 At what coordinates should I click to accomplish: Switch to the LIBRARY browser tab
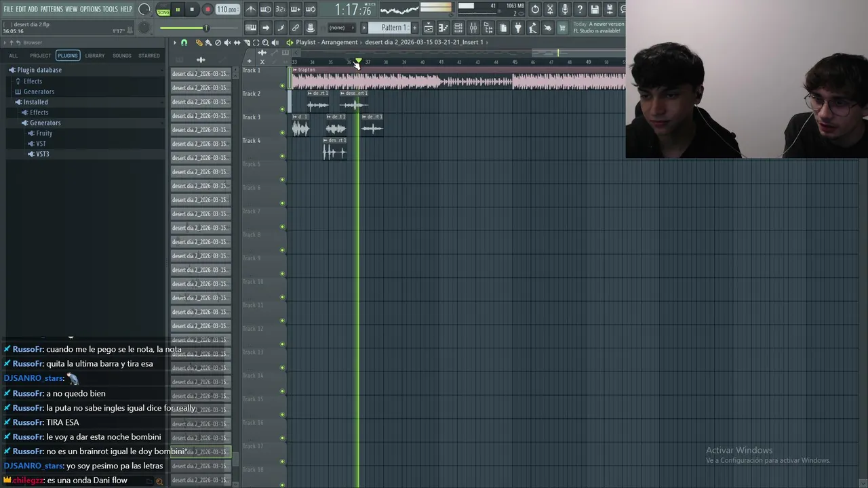(x=95, y=56)
